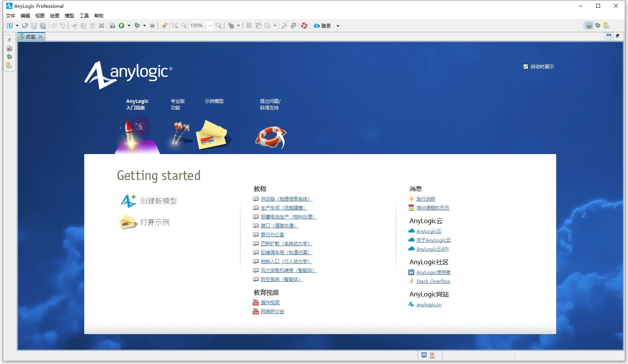Click the New Model toolbar icon
The width and height of the screenshot is (628, 364).
[x=10, y=26]
